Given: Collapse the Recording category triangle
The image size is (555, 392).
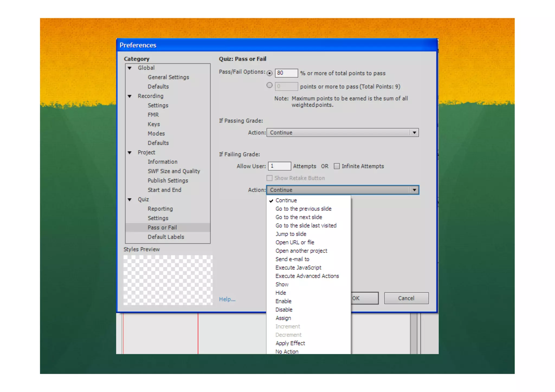Looking at the screenshot, I should tap(130, 96).
